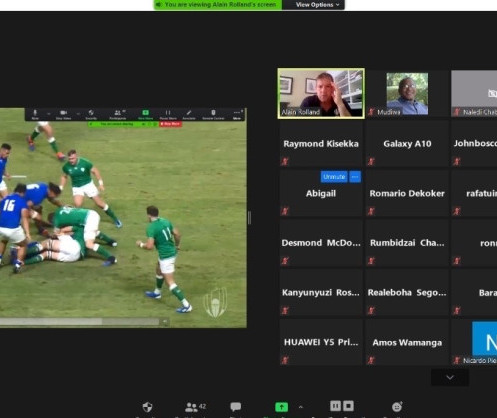497x418 pixels.
Task: Select the Desmond McDo... participant tile
Action: click(321, 242)
